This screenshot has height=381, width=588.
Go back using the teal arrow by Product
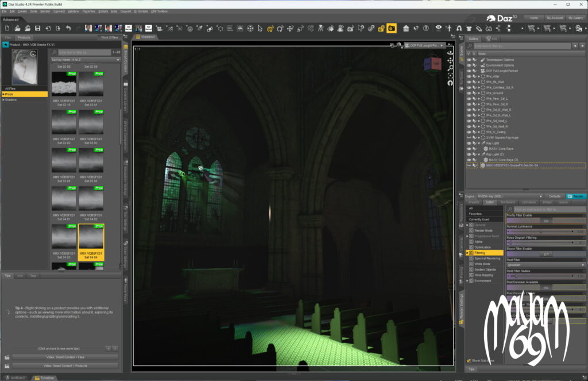click(x=5, y=45)
